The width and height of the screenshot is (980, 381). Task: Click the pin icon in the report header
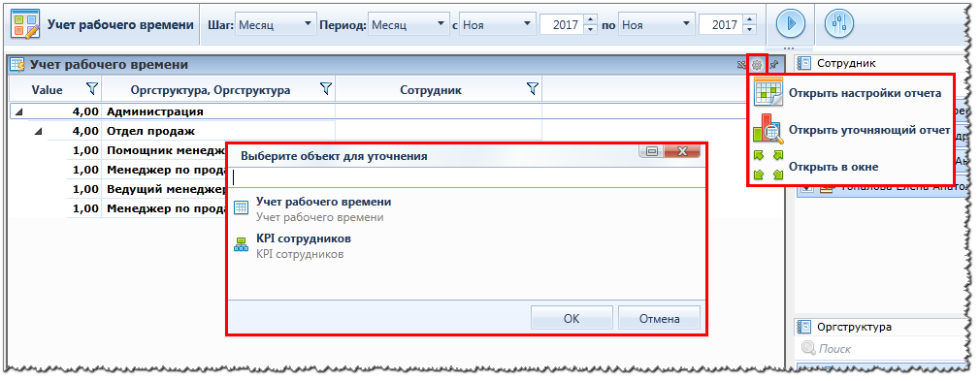click(773, 64)
